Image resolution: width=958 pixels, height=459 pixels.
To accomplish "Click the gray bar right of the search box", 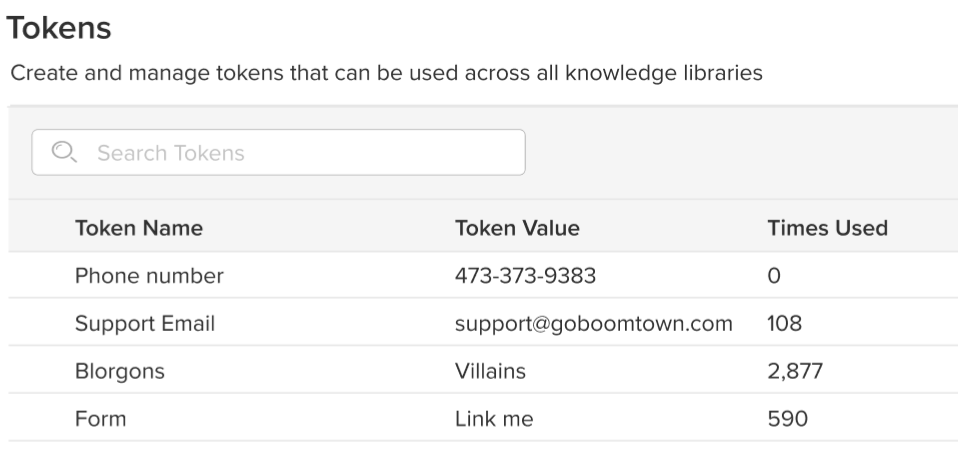I will [740, 153].
